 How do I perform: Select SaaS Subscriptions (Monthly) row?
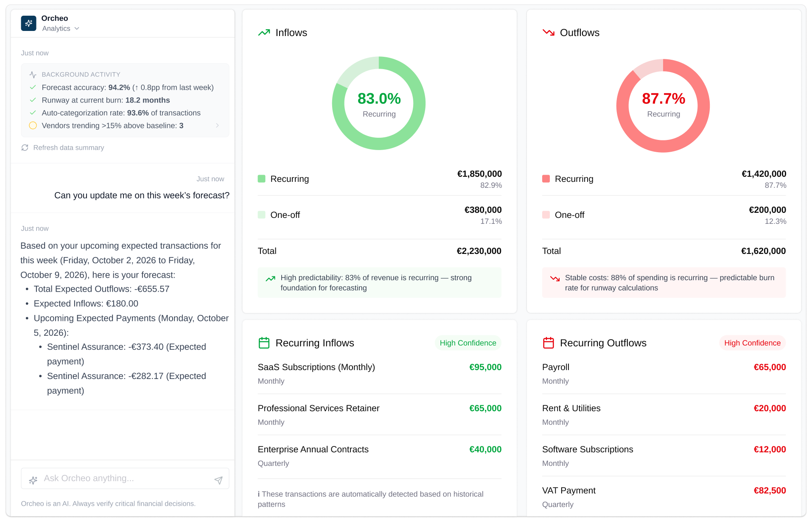tap(379, 374)
